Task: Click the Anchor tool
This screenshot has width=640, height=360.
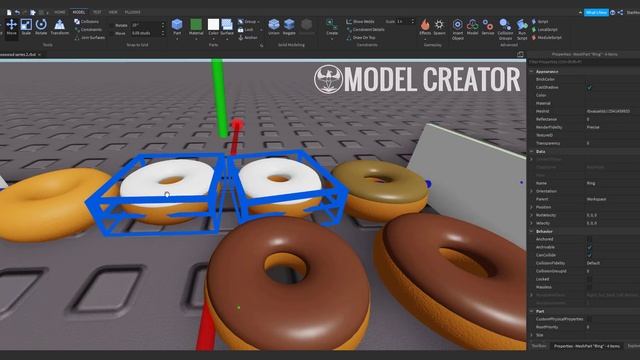Action: [248, 37]
